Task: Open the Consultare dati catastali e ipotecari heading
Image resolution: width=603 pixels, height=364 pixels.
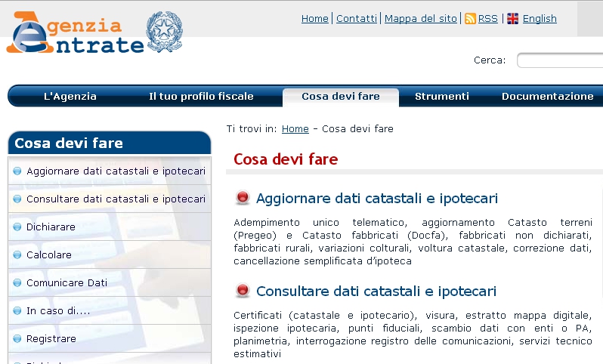Action: click(x=376, y=292)
